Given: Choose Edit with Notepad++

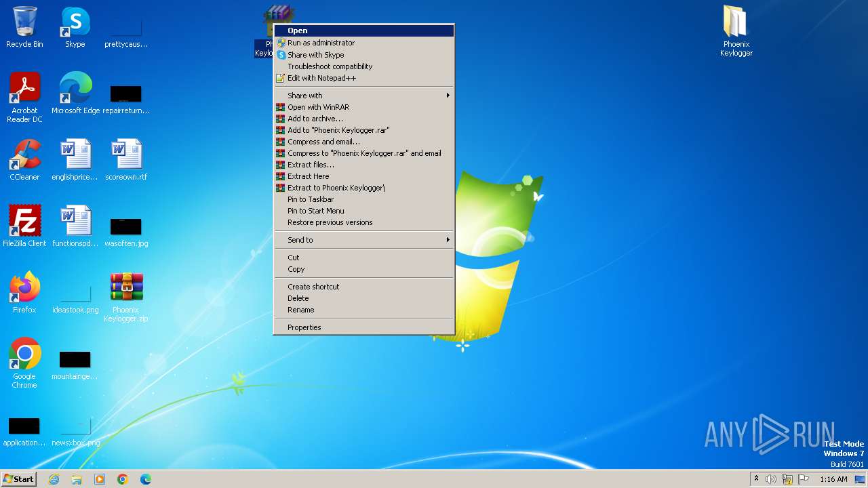Looking at the screenshot, I should [x=363, y=78].
